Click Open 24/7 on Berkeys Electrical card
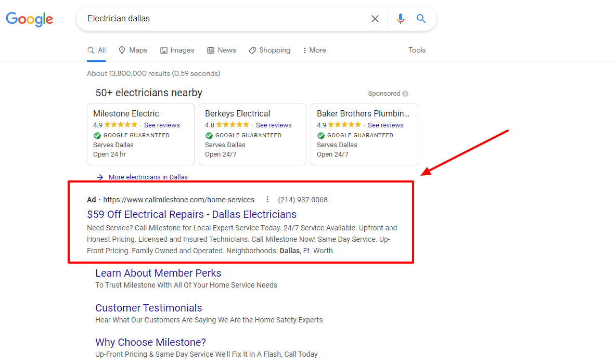The image size is (616, 364). point(221,154)
